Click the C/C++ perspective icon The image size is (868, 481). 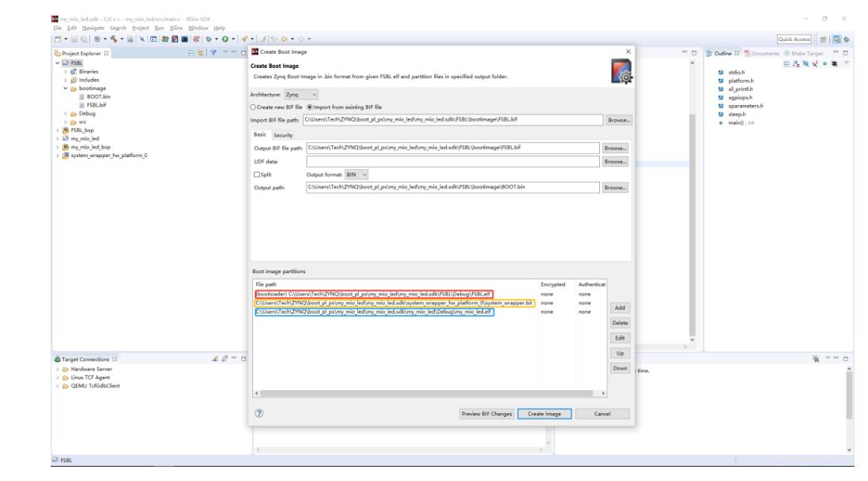[x=836, y=39]
